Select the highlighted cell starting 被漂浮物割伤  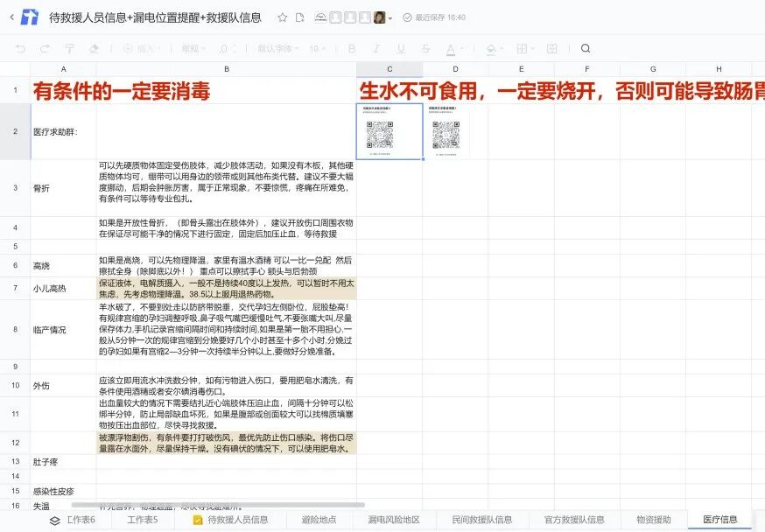[227, 444]
